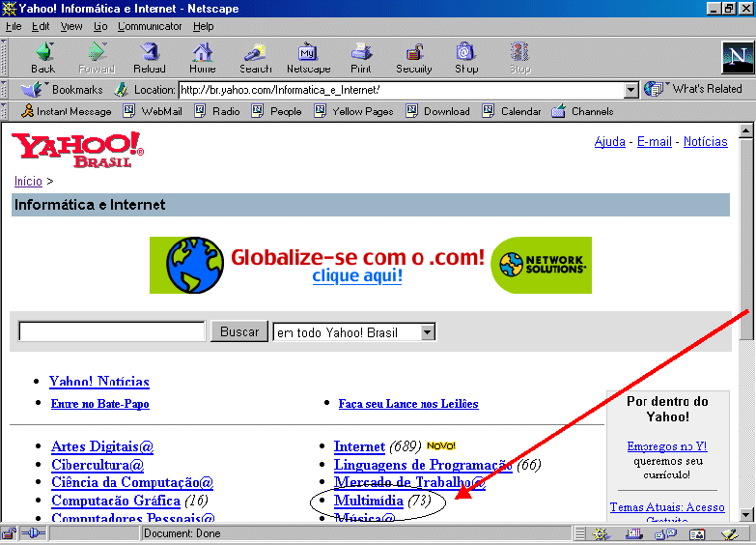The height and width of the screenshot is (545, 756).
Task: Collapse the location toolbar grip
Action: (x=4, y=89)
